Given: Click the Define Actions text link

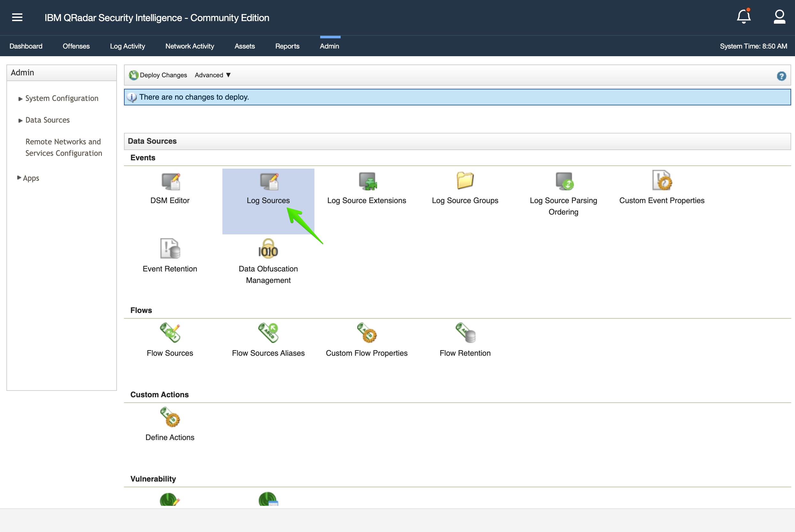Looking at the screenshot, I should click(x=170, y=437).
